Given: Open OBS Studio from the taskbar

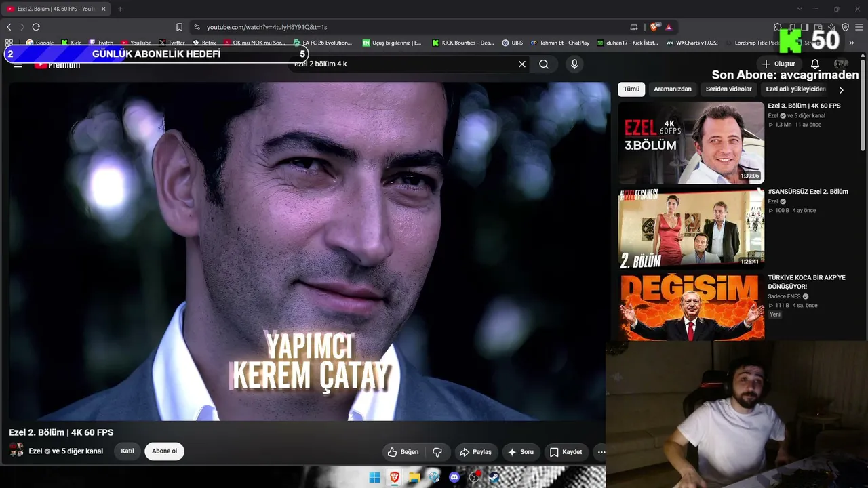Looking at the screenshot, I should pos(475,477).
